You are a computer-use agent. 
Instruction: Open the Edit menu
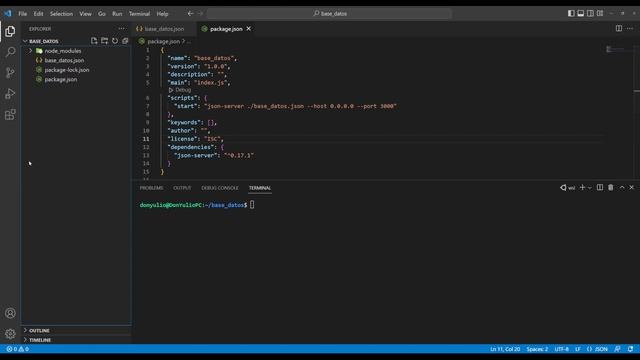(x=38, y=14)
